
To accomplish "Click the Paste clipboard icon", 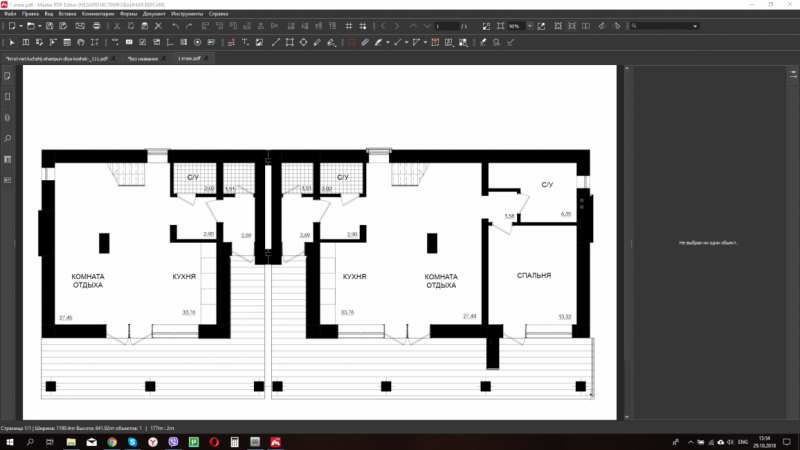I will click(x=144, y=26).
